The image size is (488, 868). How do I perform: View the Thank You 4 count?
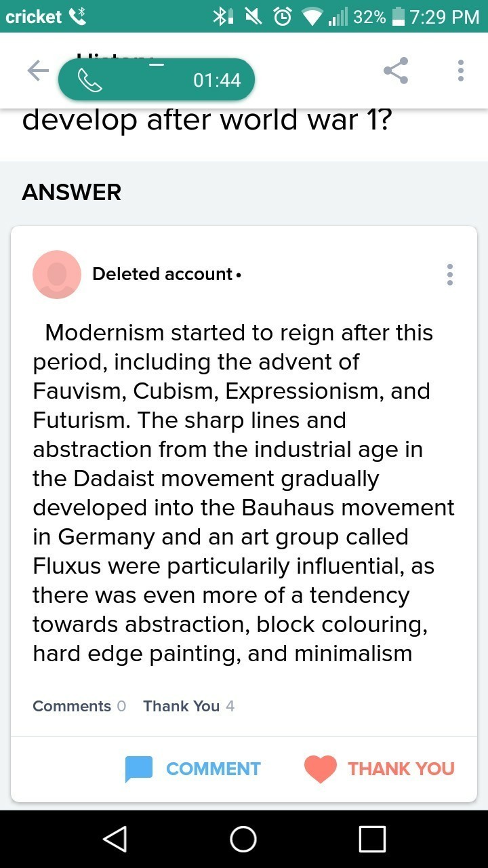188,706
